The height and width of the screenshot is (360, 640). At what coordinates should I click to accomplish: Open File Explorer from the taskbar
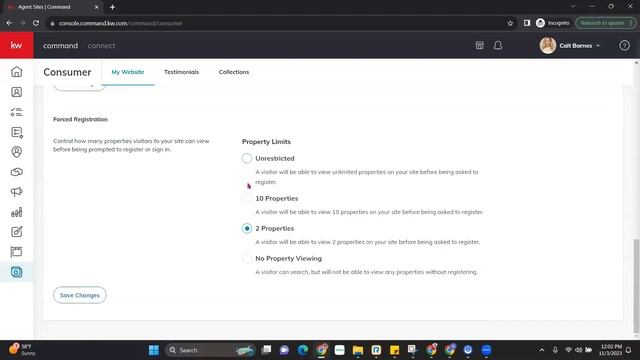click(358, 350)
